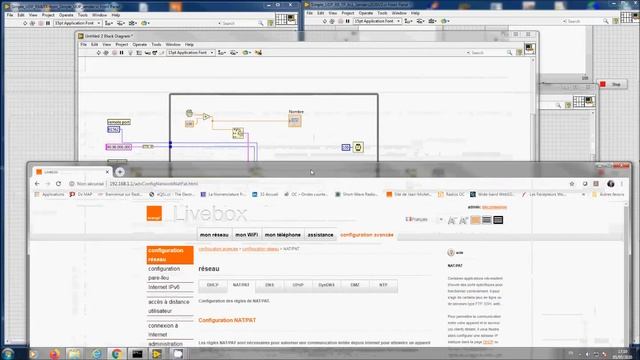Select the Wait (ms) function on diagram
Image resolution: width=640 pixels, height=360 pixels.
(x=358, y=147)
